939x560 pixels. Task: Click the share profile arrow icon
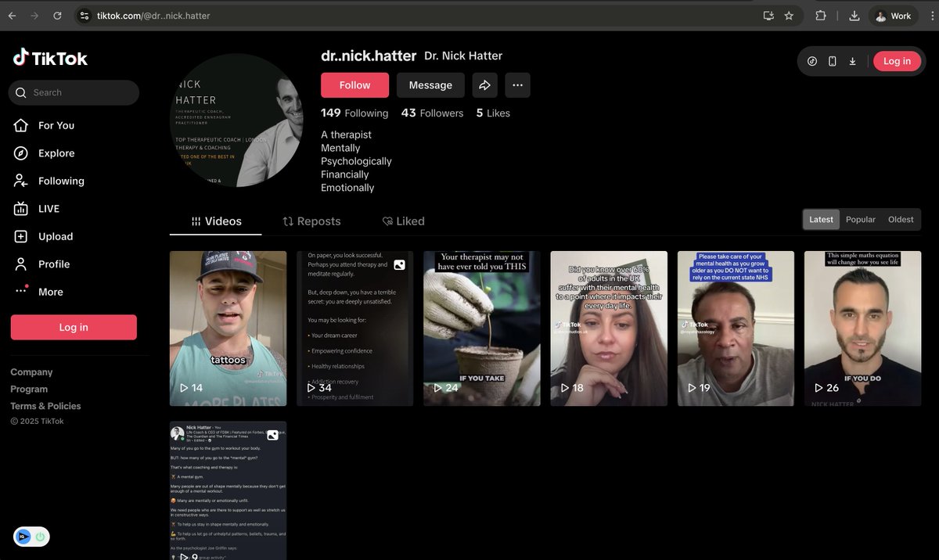(485, 85)
